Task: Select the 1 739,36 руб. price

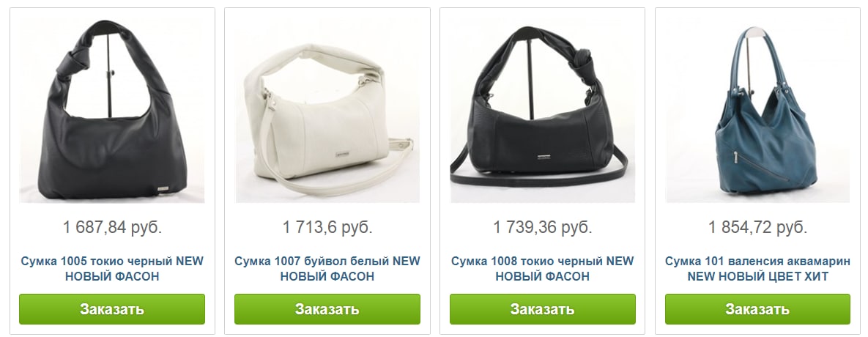Action: pos(543,227)
